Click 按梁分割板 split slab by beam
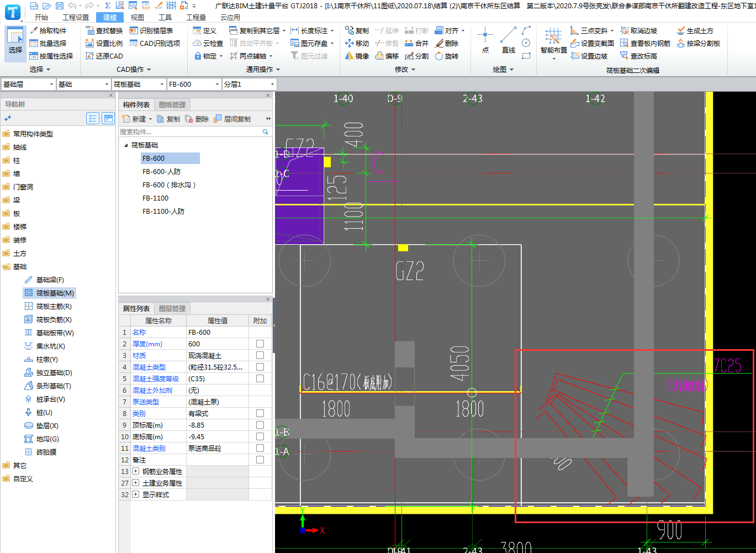Screen dimensions: 756x553 (698, 43)
